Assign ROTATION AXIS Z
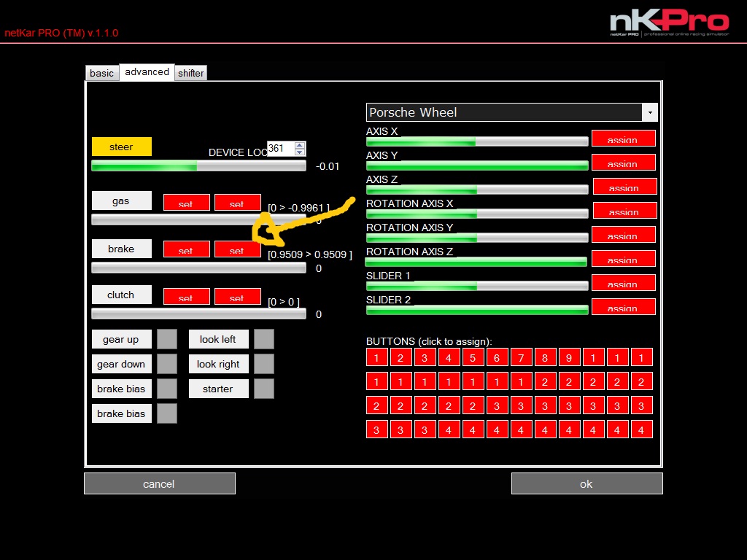Screen dimensions: 747x560 click(624, 259)
